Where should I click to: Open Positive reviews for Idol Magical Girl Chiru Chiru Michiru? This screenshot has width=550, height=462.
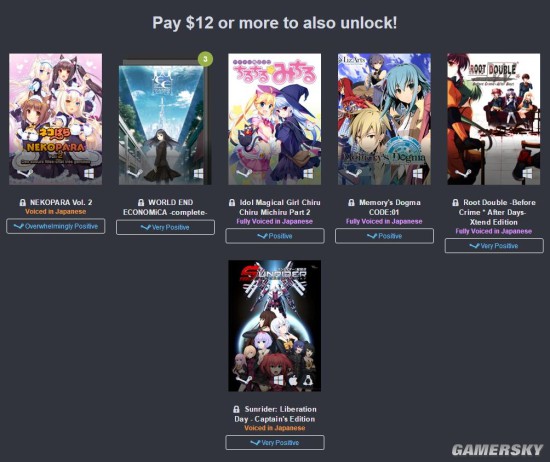pyautogui.click(x=275, y=236)
